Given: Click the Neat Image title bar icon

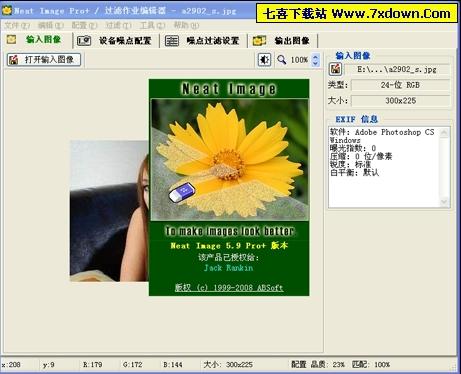Looking at the screenshot, I should 7,10.
